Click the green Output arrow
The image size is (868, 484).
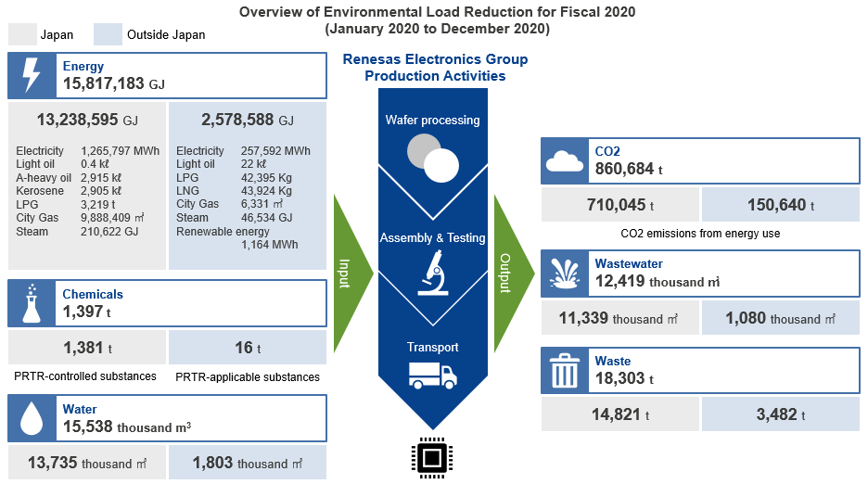[x=513, y=274]
